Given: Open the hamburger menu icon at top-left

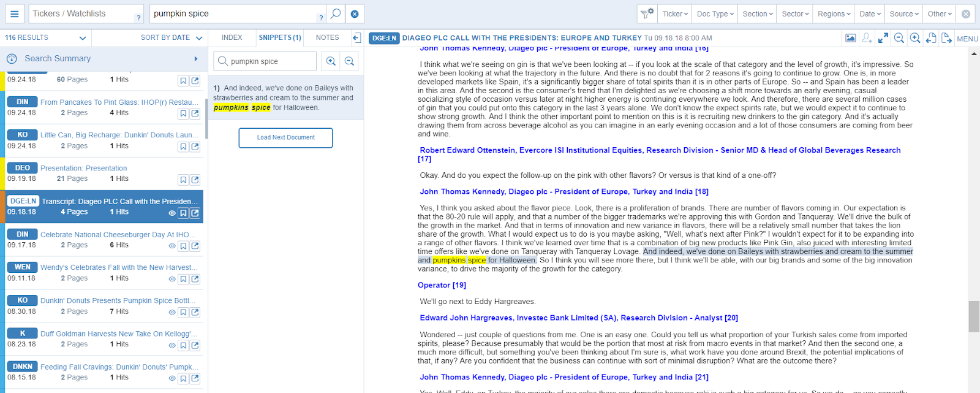Looking at the screenshot, I should 15,13.
